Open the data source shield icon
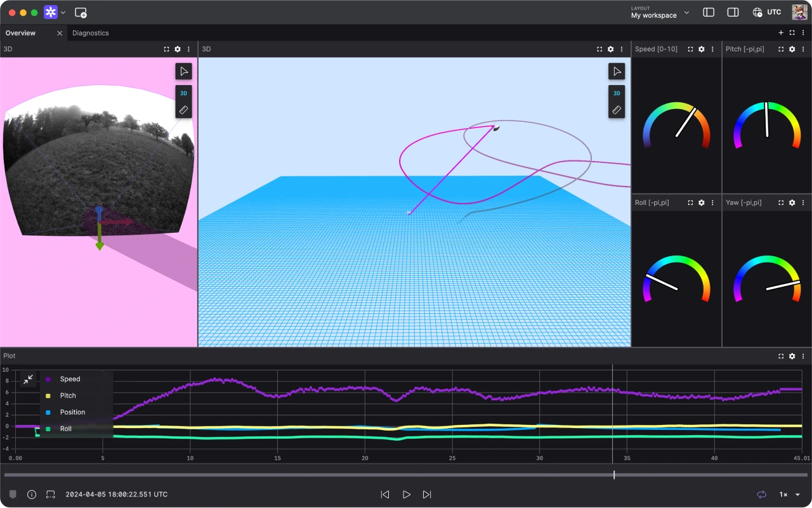The image size is (812, 508). 13,494
